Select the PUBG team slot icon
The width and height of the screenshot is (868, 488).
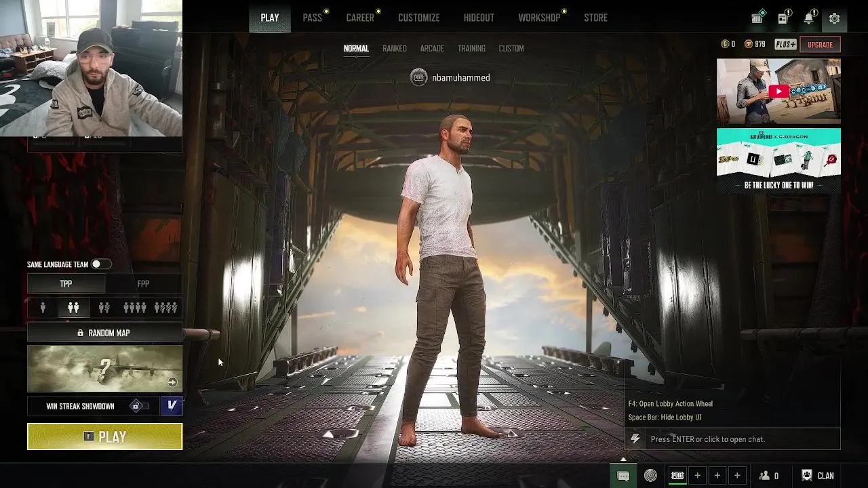(677, 476)
